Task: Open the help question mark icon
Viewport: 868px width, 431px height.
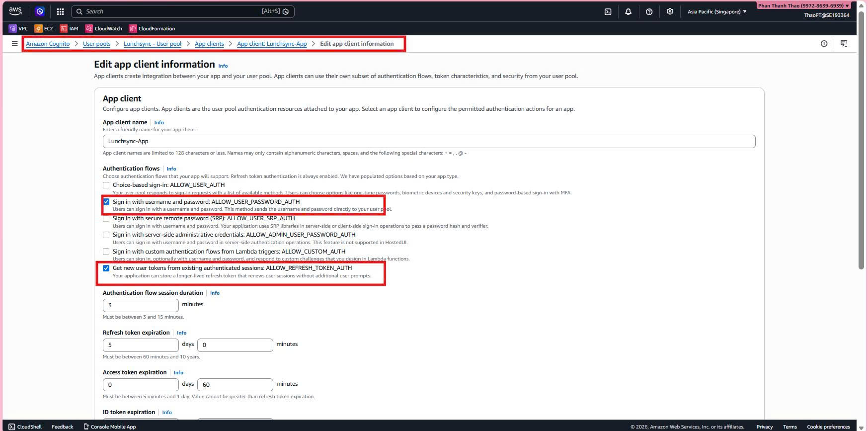Action: [x=649, y=11]
